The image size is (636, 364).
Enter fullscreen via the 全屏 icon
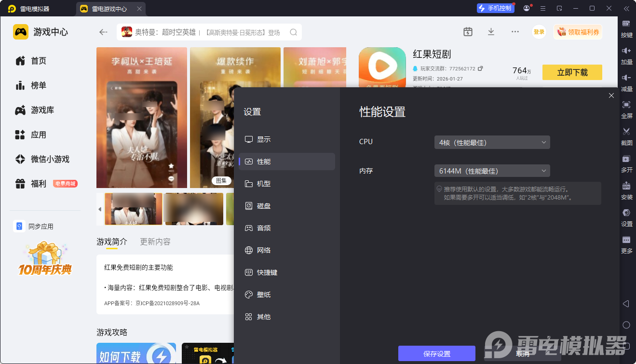(x=626, y=105)
